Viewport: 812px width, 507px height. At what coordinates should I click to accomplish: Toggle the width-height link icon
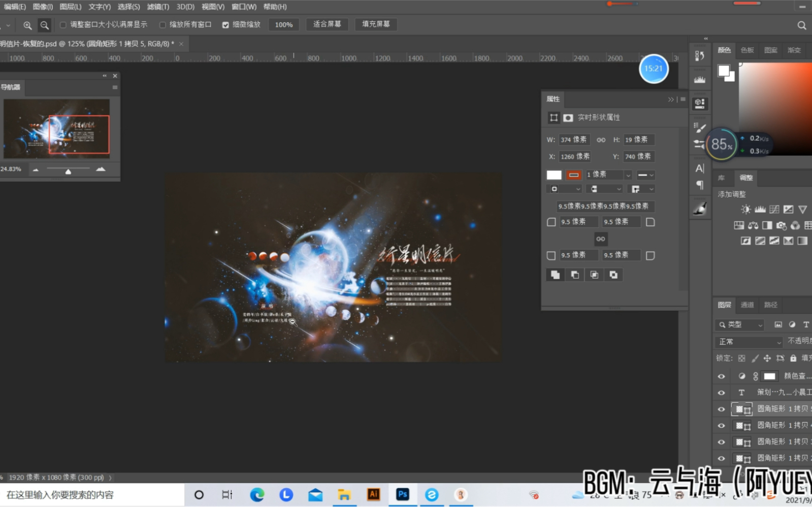click(x=601, y=140)
